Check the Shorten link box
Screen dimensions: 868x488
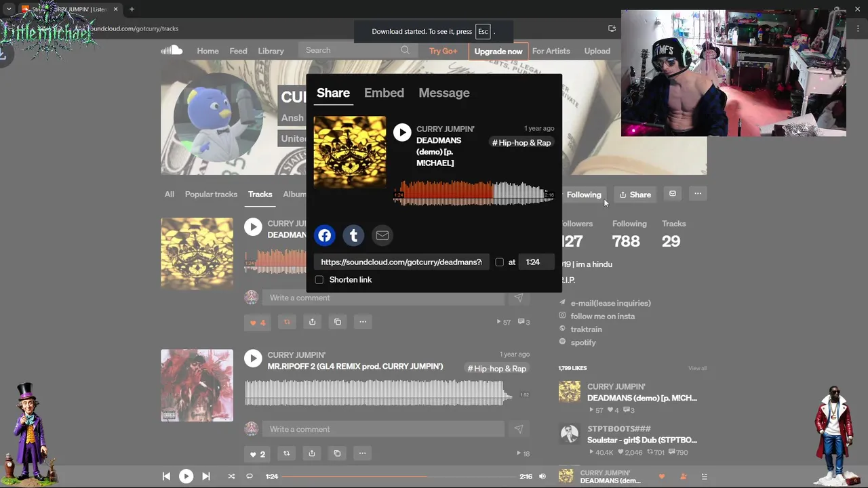319,280
